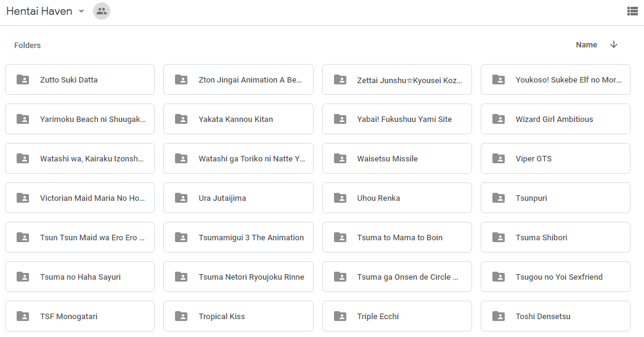Click folder icon of Youkoso! Sukebe Elf
The width and height of the screenshot is (644, 337).
point(498,79)
